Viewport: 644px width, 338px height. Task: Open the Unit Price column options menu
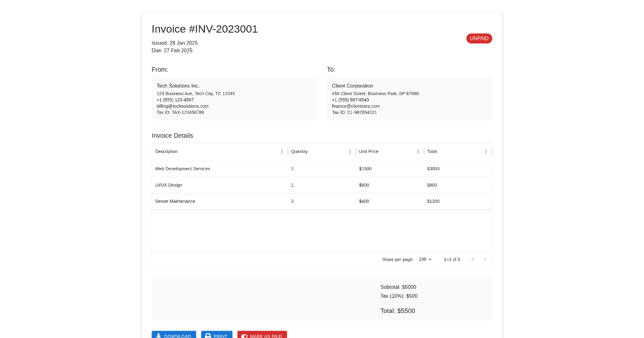pos(418,151)
